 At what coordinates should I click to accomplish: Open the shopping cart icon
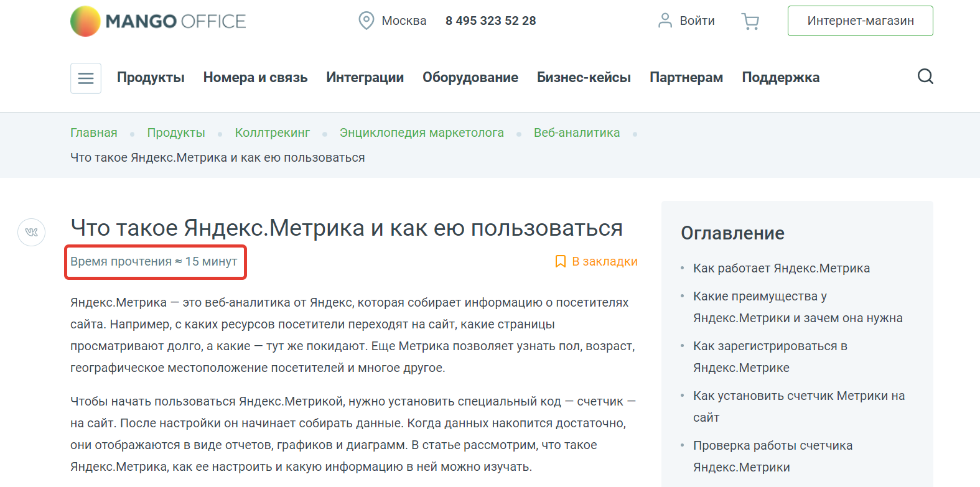[x=750, y=22]
